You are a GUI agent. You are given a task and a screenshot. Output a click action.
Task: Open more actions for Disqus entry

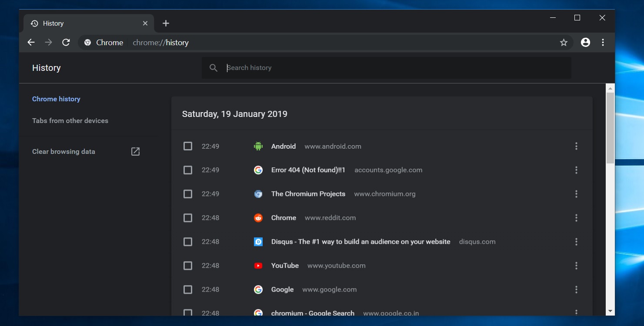pyautogui.click(x=576, y=242)
